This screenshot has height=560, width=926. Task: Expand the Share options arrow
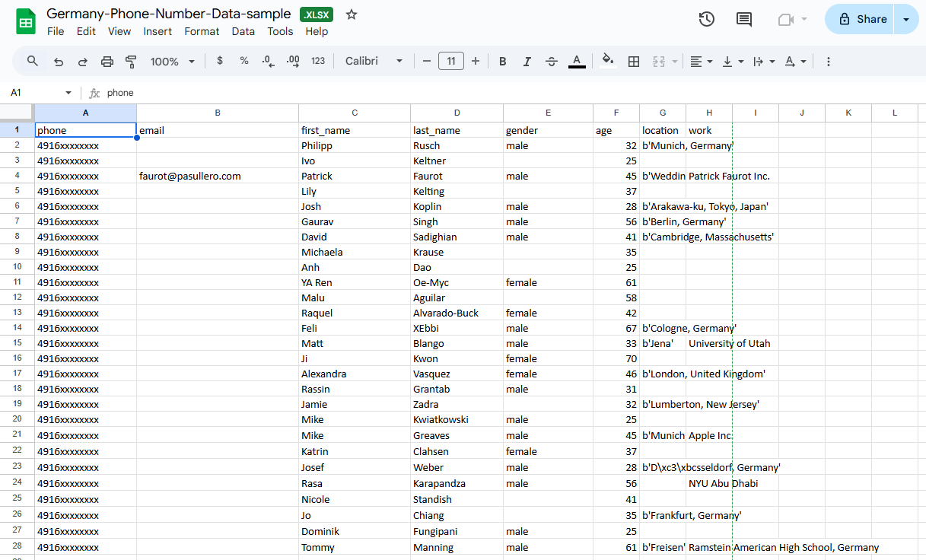(906, 19)
